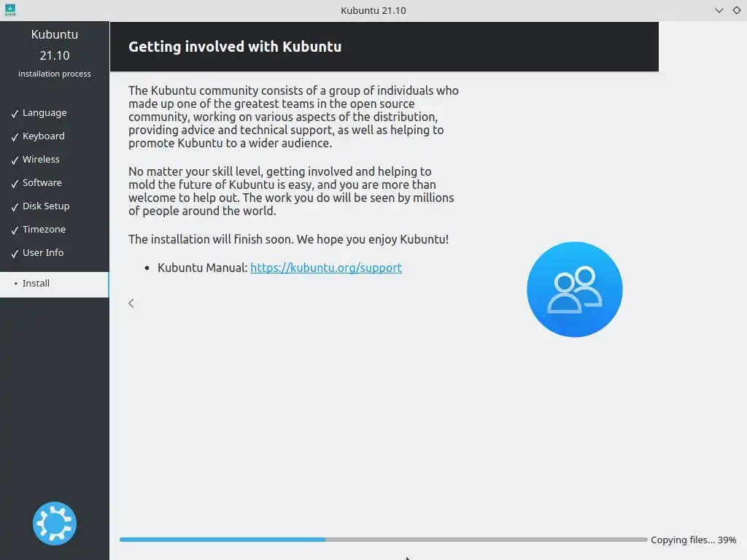
Task: Click the checkmark beside Disk Setup
Action: (15, 206)
